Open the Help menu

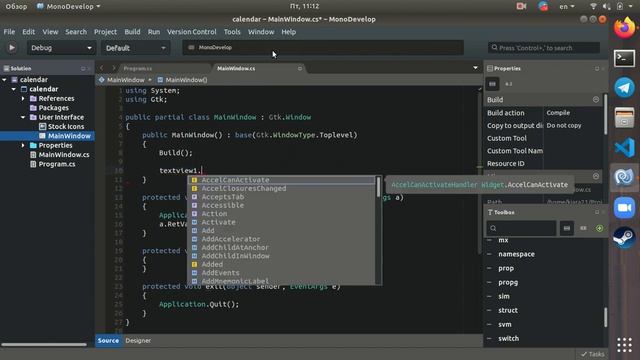pos(289,32)
